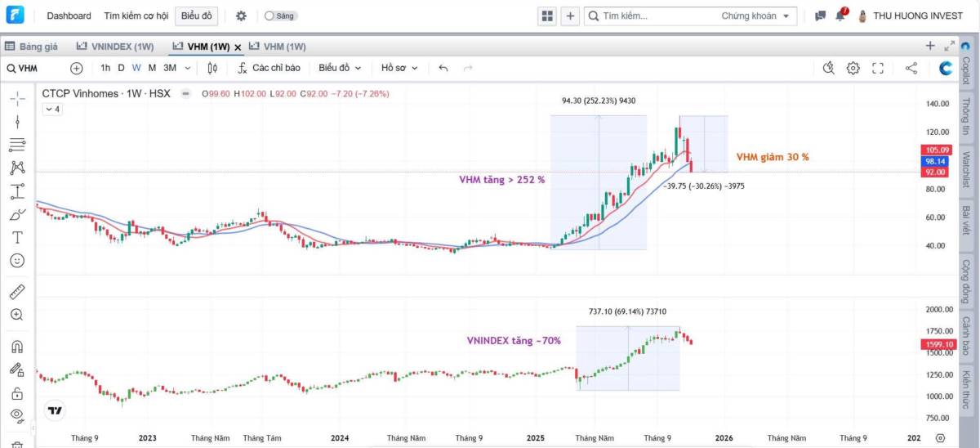The image size is (980, 448).
Task: Click the notification bell icon
Action: coord(840,16)
